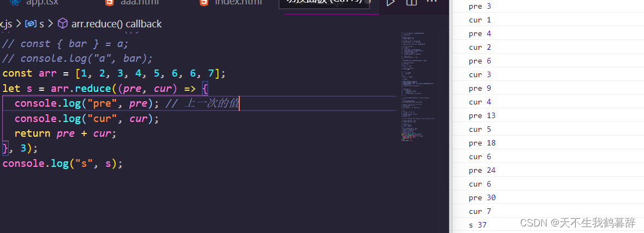Select the 'cur 3' console row
The image size is (644, 233).
(x=548, y=74)
